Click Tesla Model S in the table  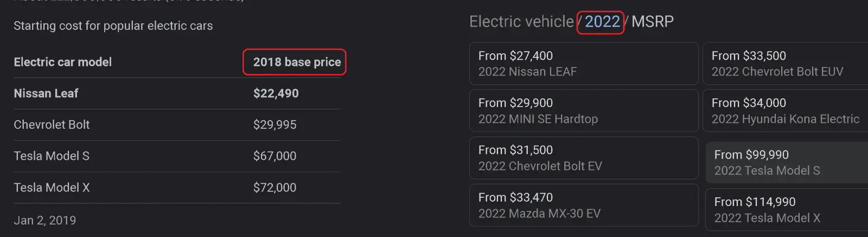[52, 156]
